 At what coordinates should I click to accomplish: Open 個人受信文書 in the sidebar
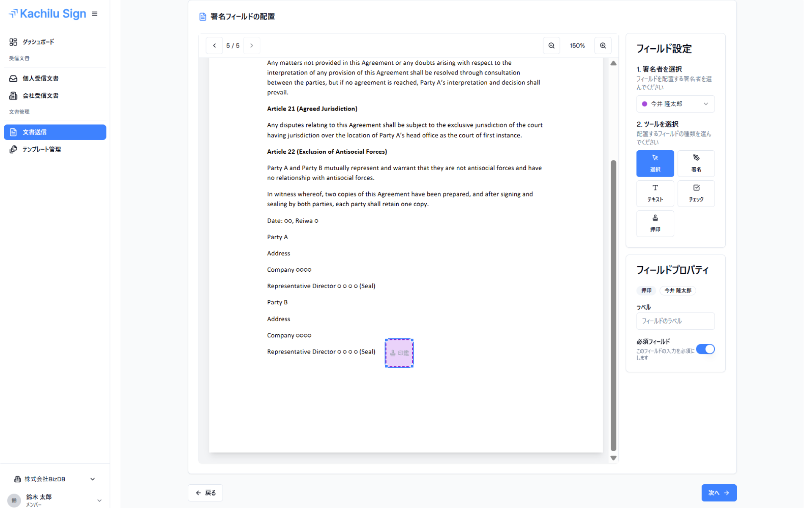pyautogui.click(x=41, y=78)
